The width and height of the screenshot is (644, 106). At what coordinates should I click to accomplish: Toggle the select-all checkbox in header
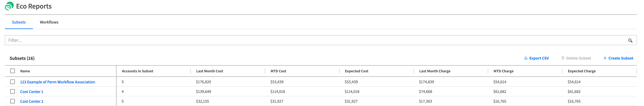point(13,71)
